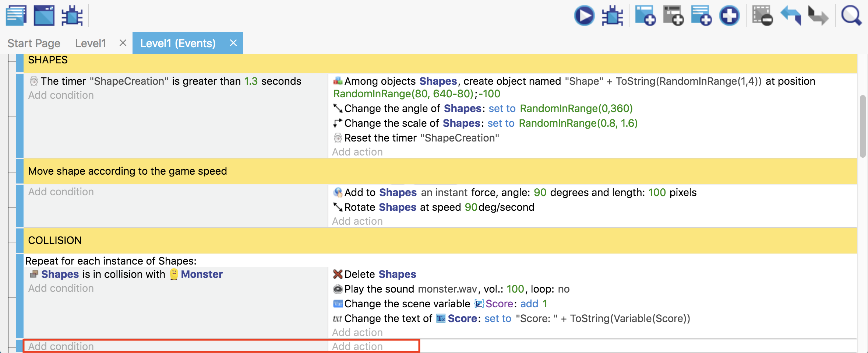Add condition below the ShapeCreation timer condition
Image resolution: width=868 pixels, height=353 pixels.
tap(61, 95)
